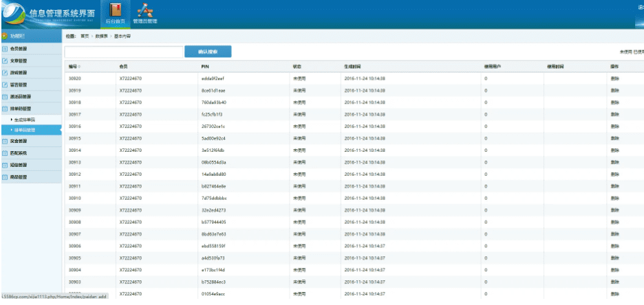Viewport: 644px width, 305px height.
Task: Open the 管理员管理 tools icon
Action: tap(144, 10)
